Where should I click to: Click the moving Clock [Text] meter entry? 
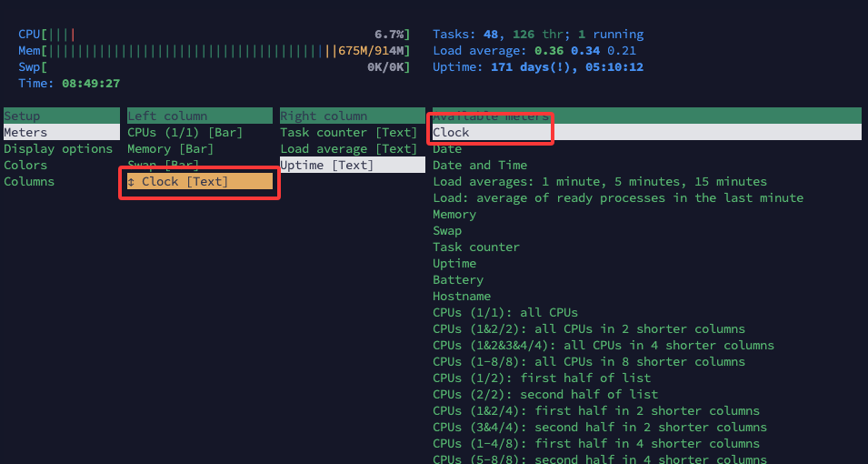185,182
